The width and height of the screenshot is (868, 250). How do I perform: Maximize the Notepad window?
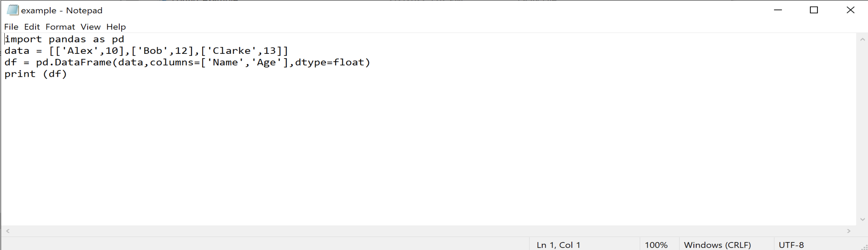[814, 10]
